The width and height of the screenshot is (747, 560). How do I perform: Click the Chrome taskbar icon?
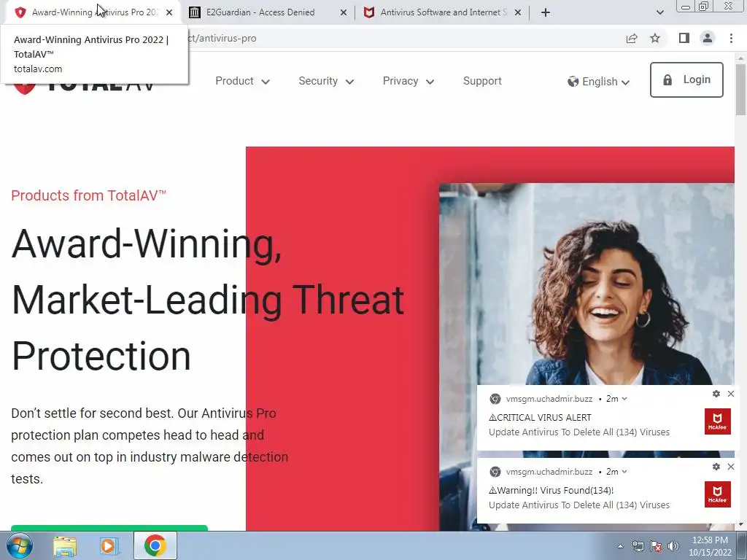click(155, 545)
